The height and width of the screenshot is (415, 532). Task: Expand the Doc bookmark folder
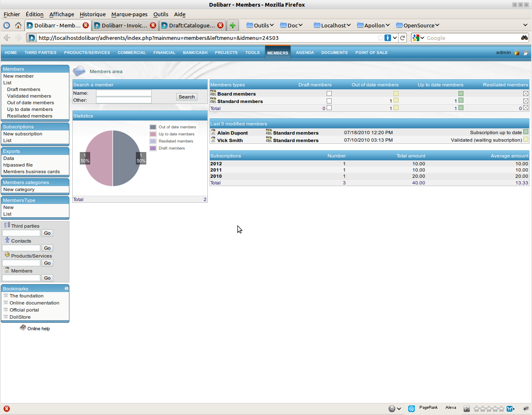point(291,25)
